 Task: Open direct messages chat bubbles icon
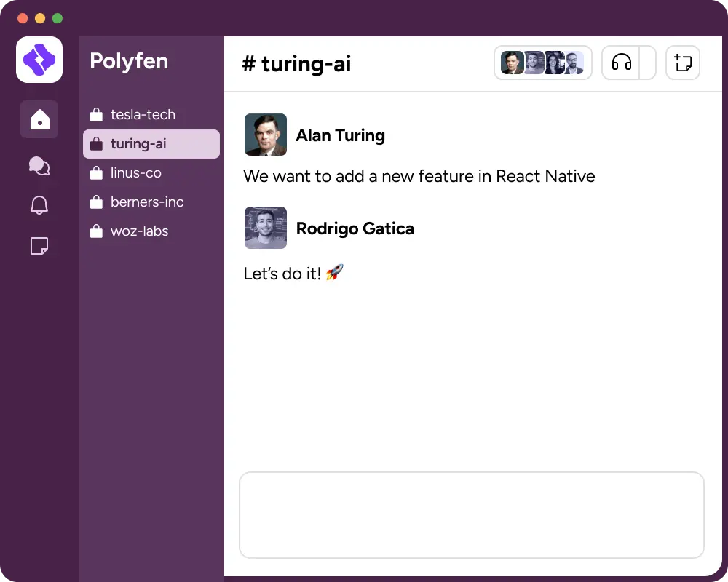pyautogui.click(x=39, y=167)
